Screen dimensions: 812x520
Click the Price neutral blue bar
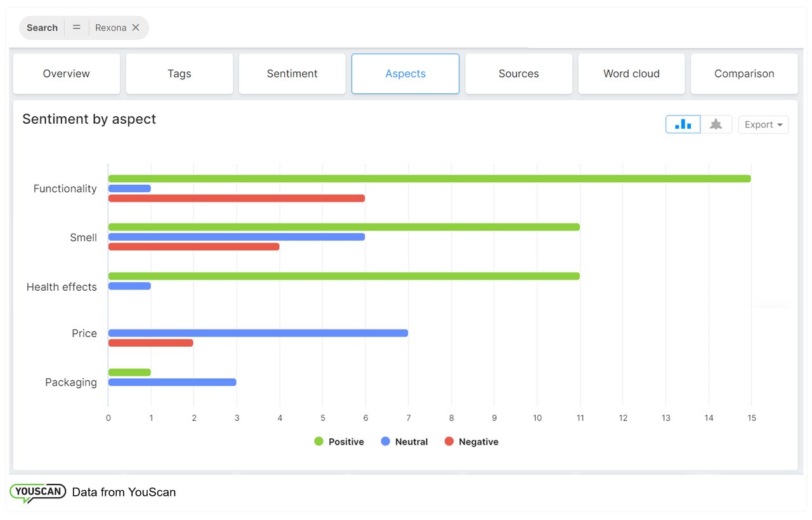pos(258,333)
